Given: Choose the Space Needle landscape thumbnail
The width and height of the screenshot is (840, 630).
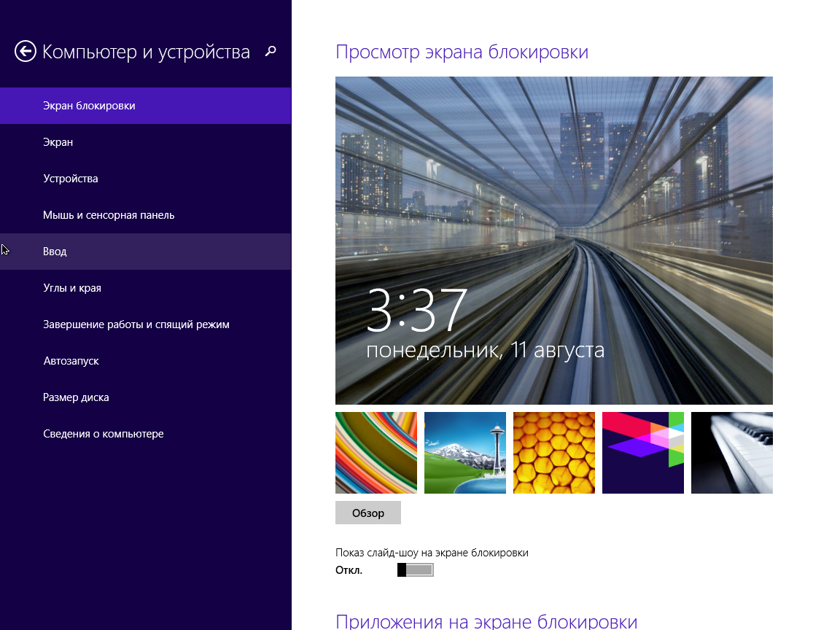Looking at the screenshot, I should click(x=465, y=453).
